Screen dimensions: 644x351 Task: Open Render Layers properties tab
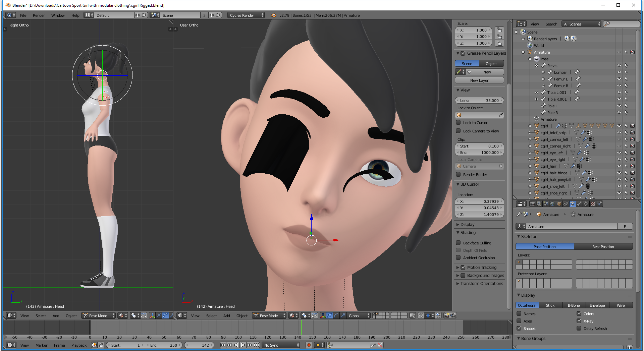[x=539, y=204]
